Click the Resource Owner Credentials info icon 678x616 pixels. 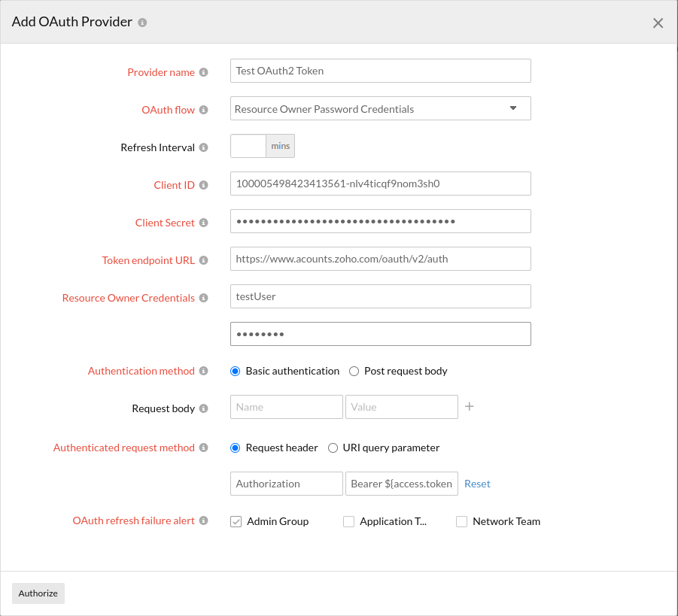click(204, 298)
